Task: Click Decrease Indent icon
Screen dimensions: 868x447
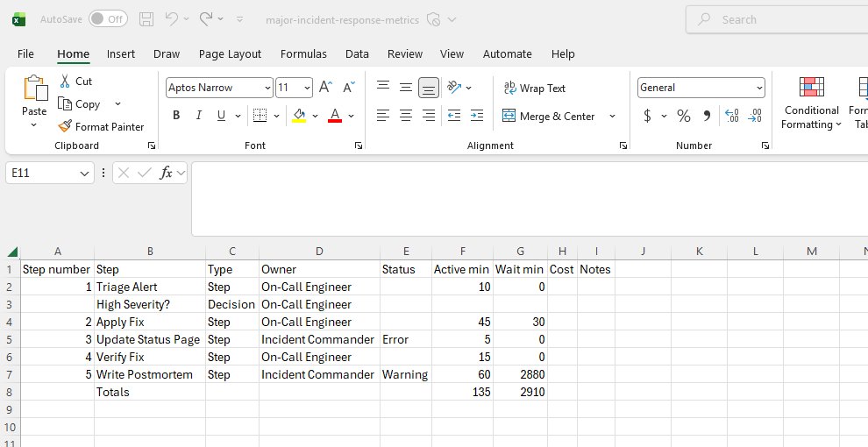Action: (x=454, y=116)
